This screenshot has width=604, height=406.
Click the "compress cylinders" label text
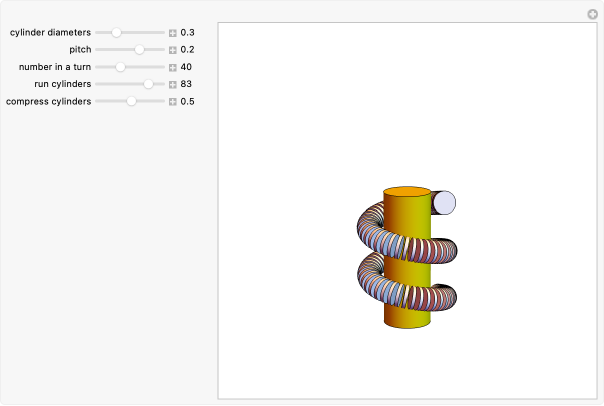coord(48,101)
